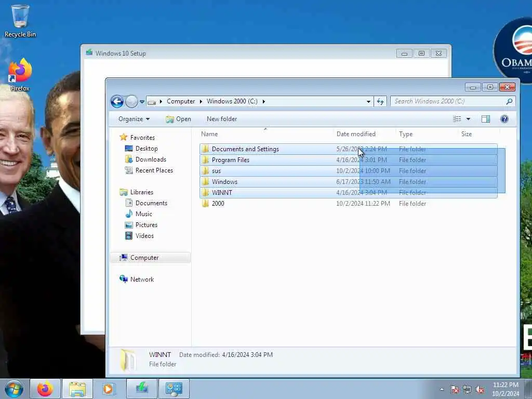Open the Recycle Bin desktop icon

coord(20,21)
